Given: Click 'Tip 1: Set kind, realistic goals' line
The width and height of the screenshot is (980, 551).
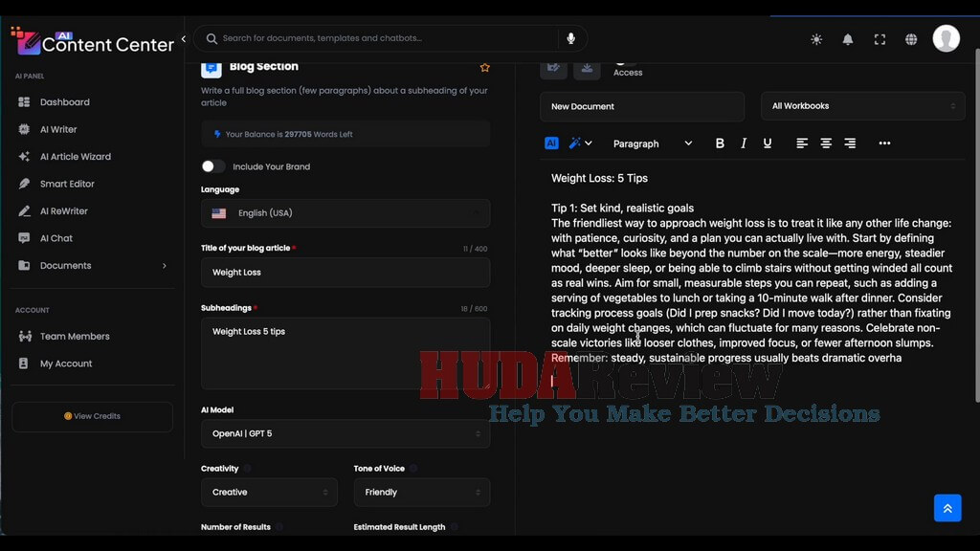Looking at the screenshot, I should coord(622,208).
